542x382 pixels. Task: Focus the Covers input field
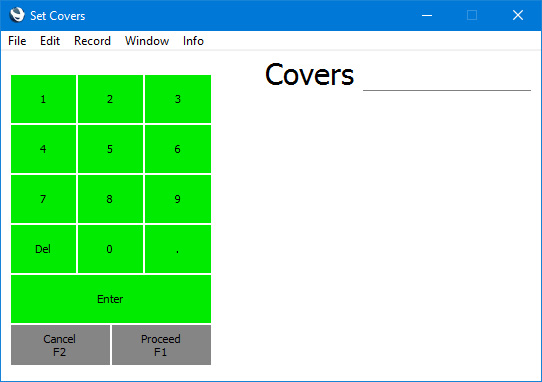point(447,76)
